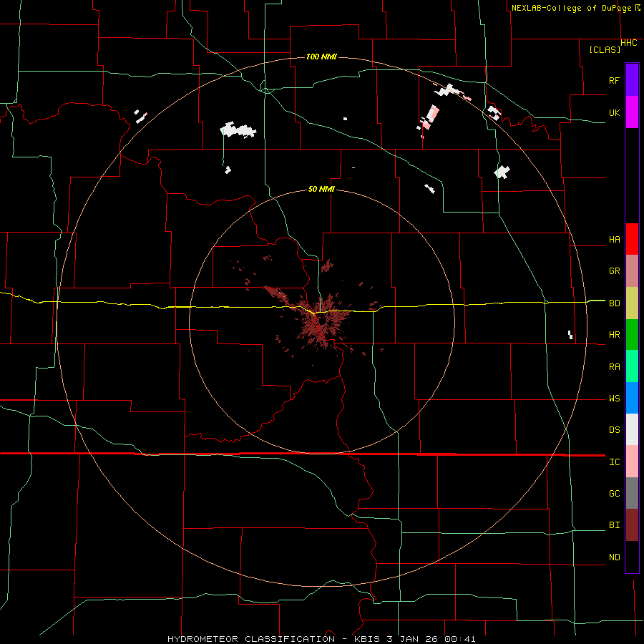Click the KBIS station identifier
This screenshot has width=644, height=644.
pyautogui.click(x=368, y=639)
